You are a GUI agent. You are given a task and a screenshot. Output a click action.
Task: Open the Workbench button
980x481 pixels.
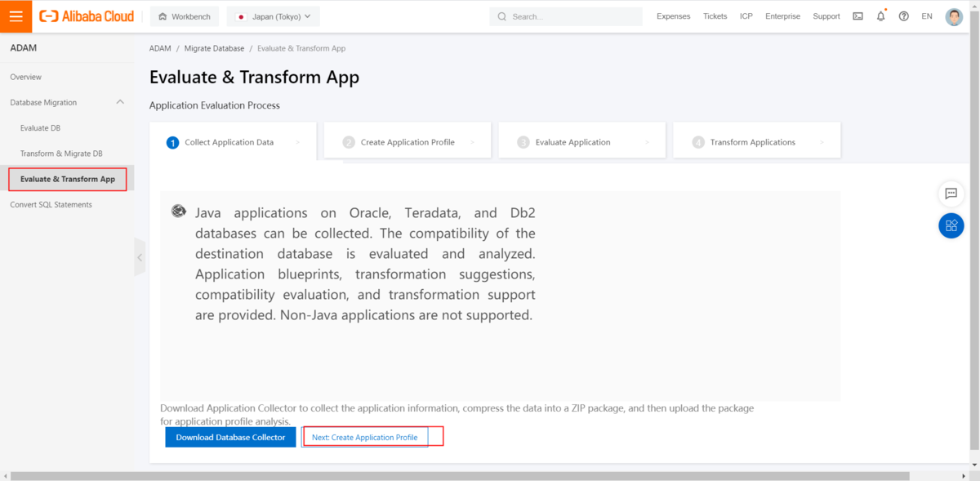pyautogui.click(x=185, y=16)
